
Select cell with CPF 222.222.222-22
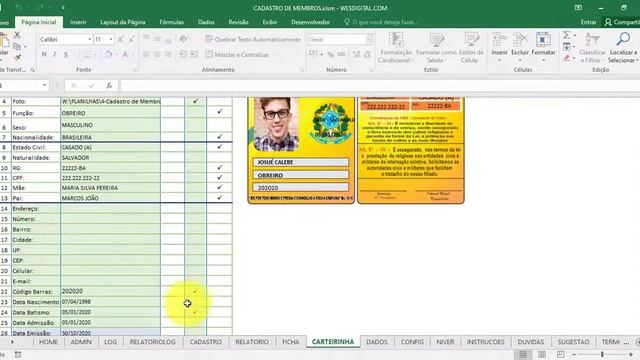(x=110, y=178)
